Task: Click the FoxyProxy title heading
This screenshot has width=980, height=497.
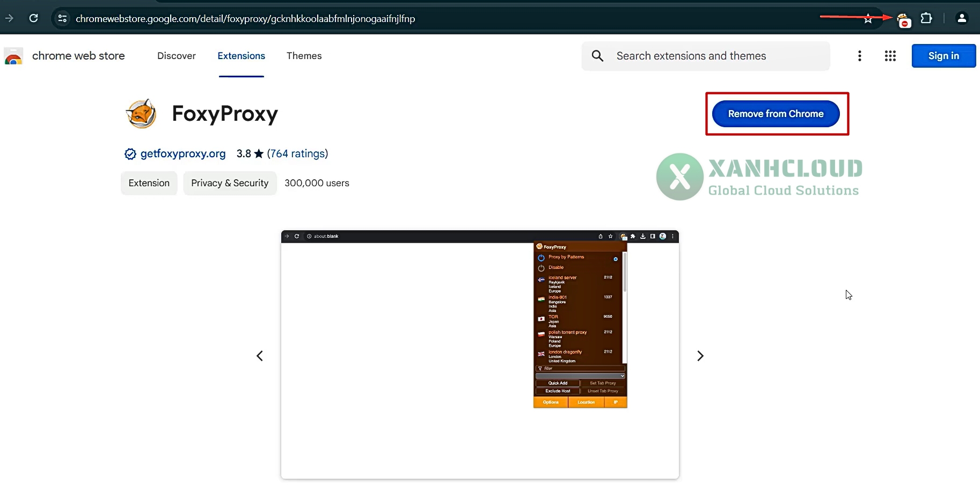Action: pyautogui.click(x=225, y=114)
